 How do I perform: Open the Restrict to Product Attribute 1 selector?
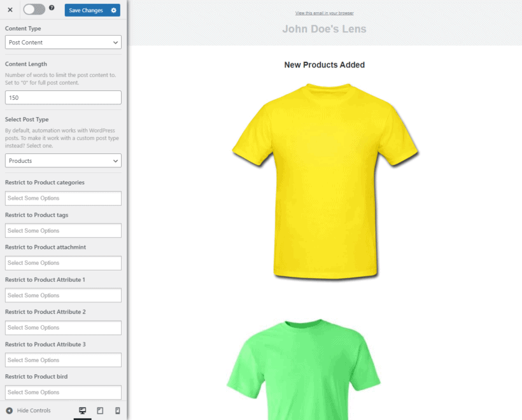tap(62, 295)
